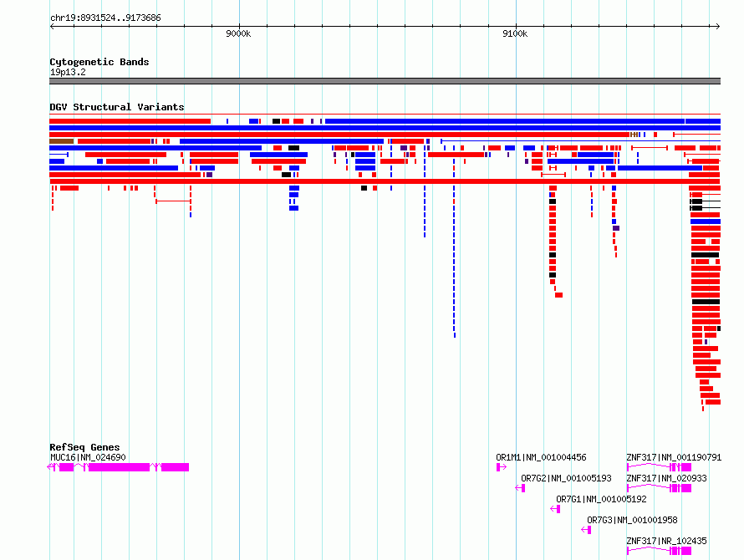
Task: Click the brown variant bar in DGV track
Action: click(61, 141)
